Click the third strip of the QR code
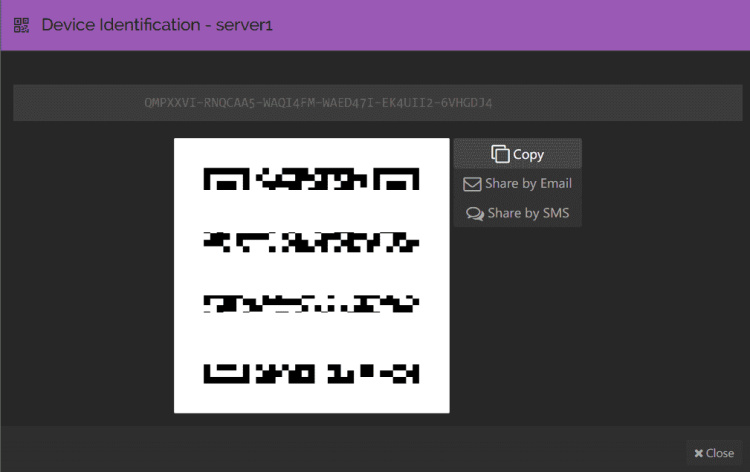The width and height of the screenshot is (750, 472). tap(311, 304)
